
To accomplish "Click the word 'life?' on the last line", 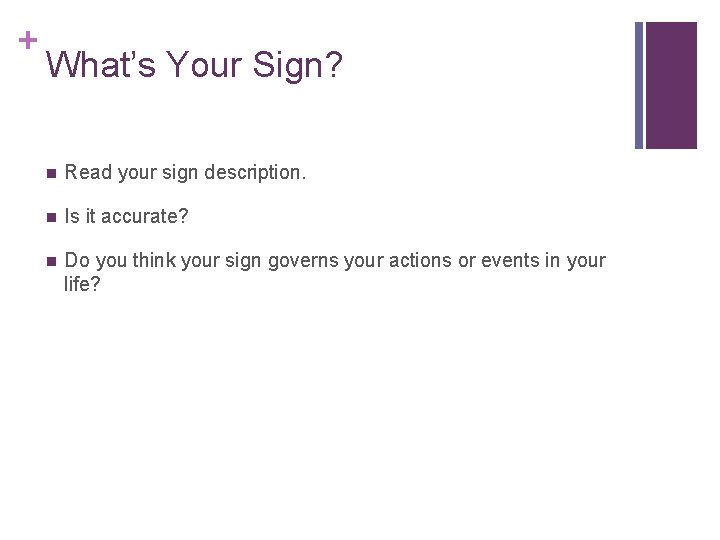I will (x=82, y=284).
